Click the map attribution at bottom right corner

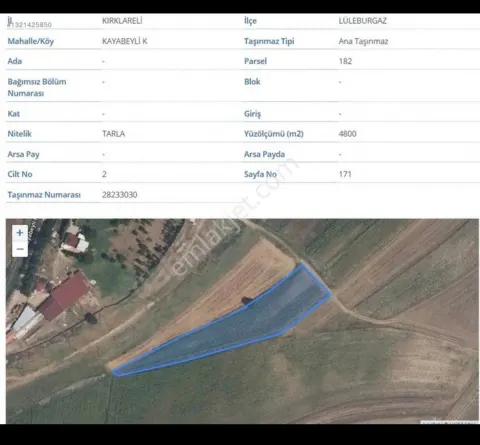pos(449,422)
